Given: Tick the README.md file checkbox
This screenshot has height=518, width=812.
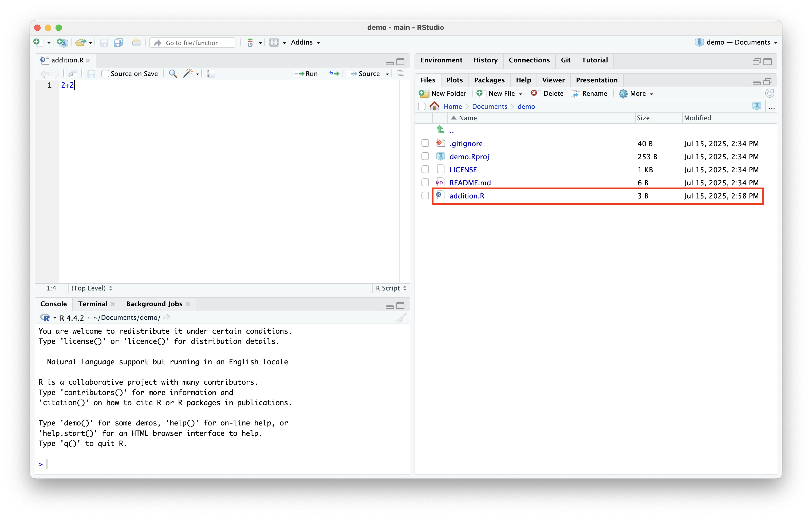Looking at the screenshot, I should point(425,183).
